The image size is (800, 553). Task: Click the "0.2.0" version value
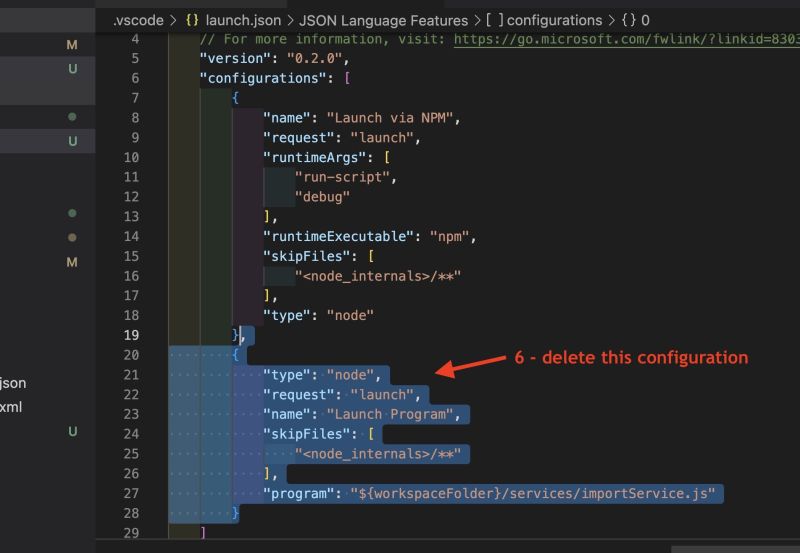pos(314,59)
